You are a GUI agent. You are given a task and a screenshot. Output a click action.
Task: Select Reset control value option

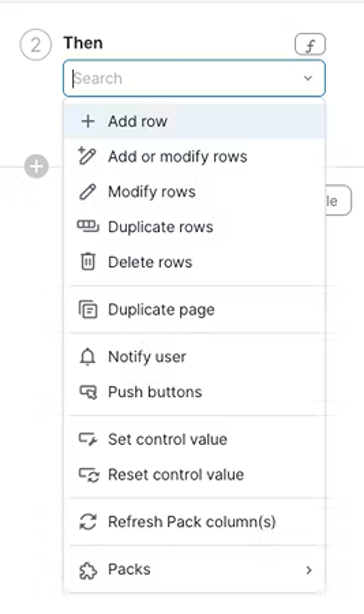(176, 474)
